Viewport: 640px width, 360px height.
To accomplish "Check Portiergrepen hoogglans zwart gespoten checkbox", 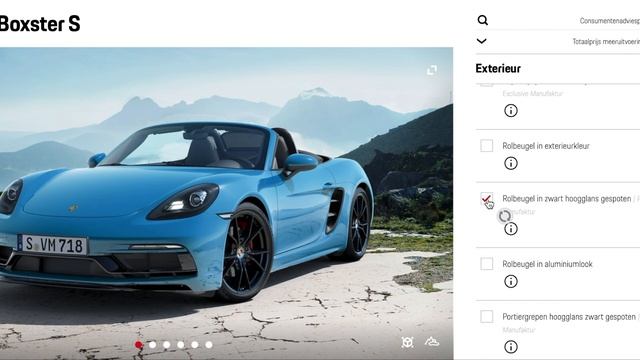I will point(487,316).
